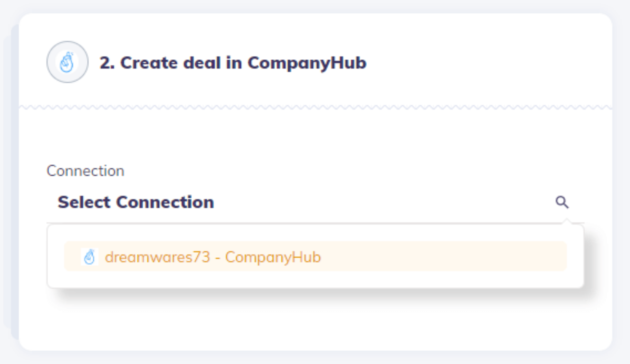630x364 pixels.
Task: Click the CompanyHub app icon in the step header
Action: pos(67,62)
